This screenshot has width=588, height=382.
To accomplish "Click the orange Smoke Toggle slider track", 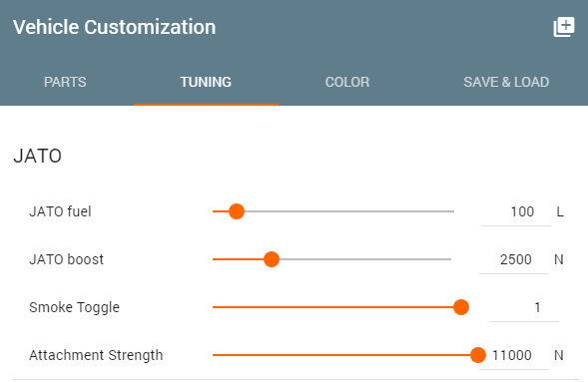I will click(333, 307).
